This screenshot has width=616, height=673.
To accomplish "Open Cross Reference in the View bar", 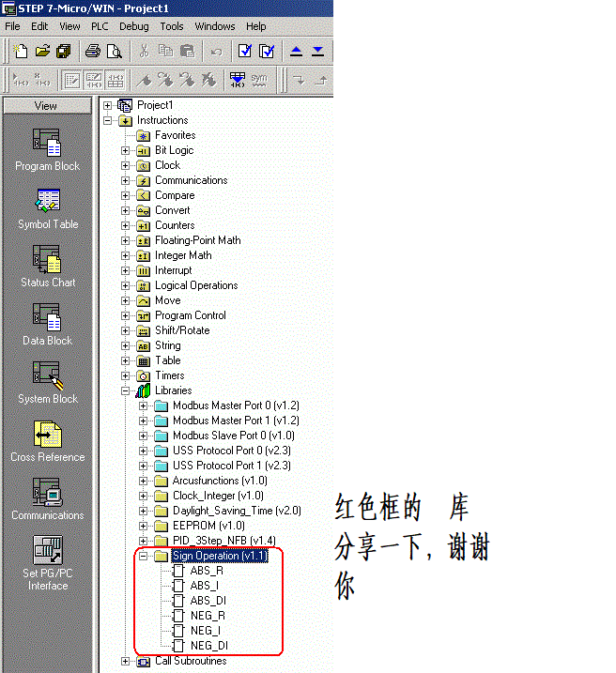I will (48, 441).
